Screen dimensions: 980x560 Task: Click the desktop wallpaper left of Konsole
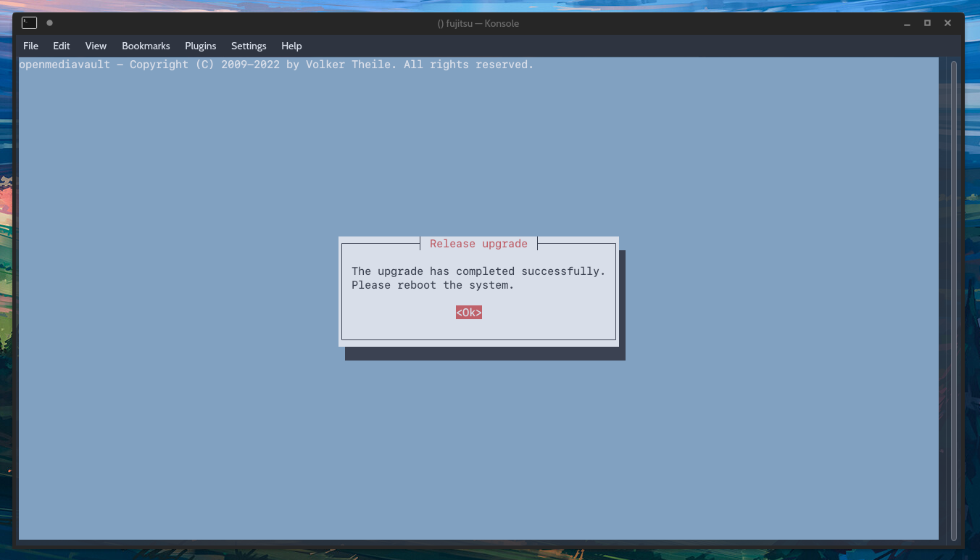click(x=7, y=290)
